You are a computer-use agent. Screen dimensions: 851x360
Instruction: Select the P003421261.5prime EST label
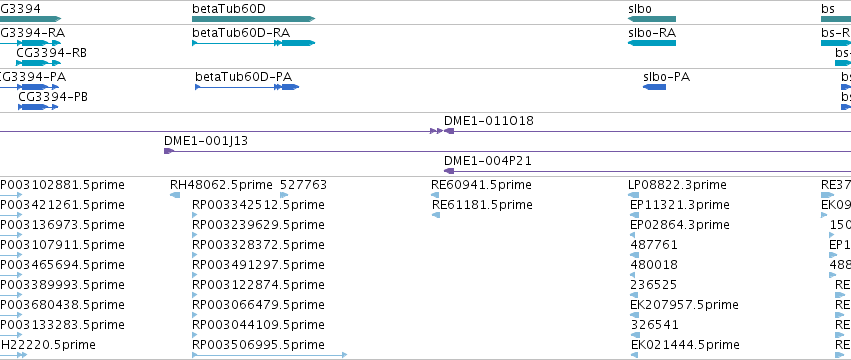coord(62,205)
